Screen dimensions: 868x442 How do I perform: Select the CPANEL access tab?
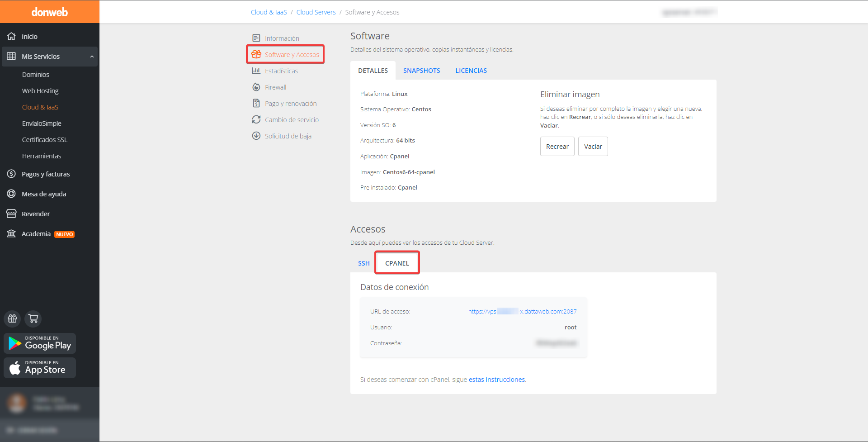point(397,263)
